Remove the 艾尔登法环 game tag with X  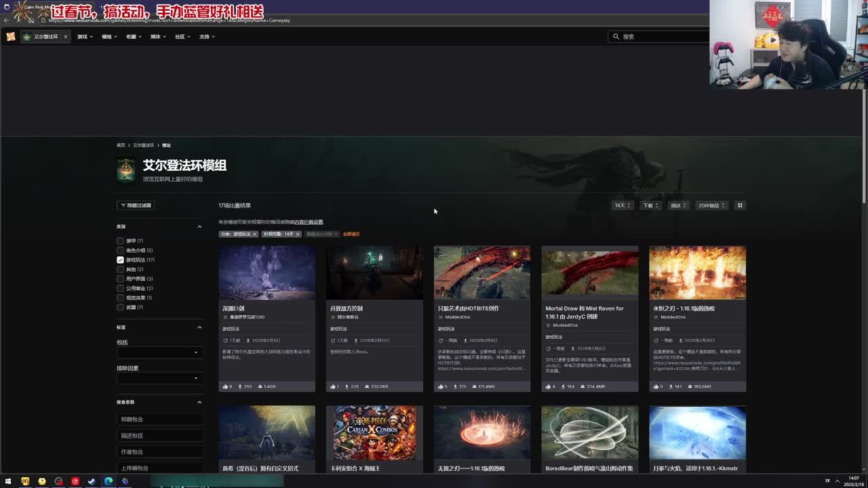pos(65,37)
